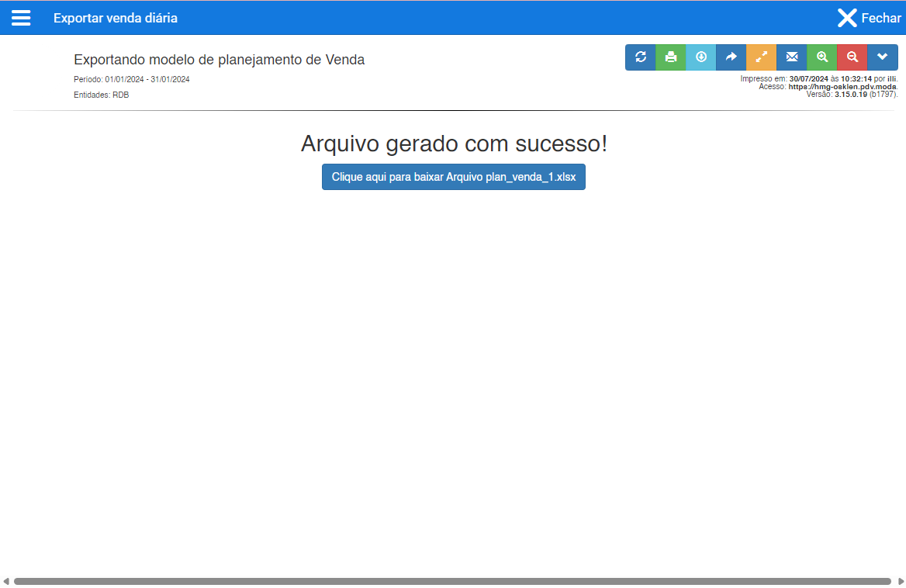Click the 'Exportar venda diária' header title
The width and height of the screenshot is (906, 588).
pos(116,18)
